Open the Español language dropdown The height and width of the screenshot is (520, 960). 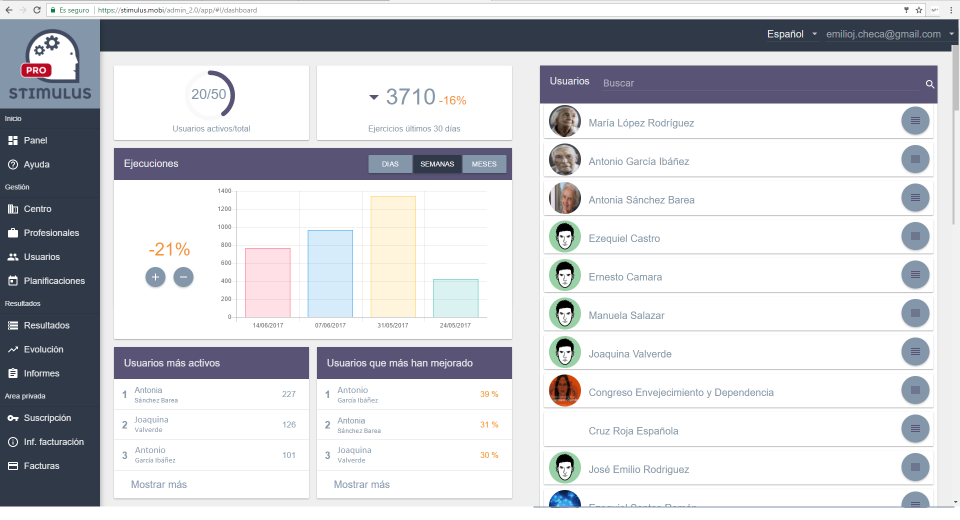coord(792,34)
